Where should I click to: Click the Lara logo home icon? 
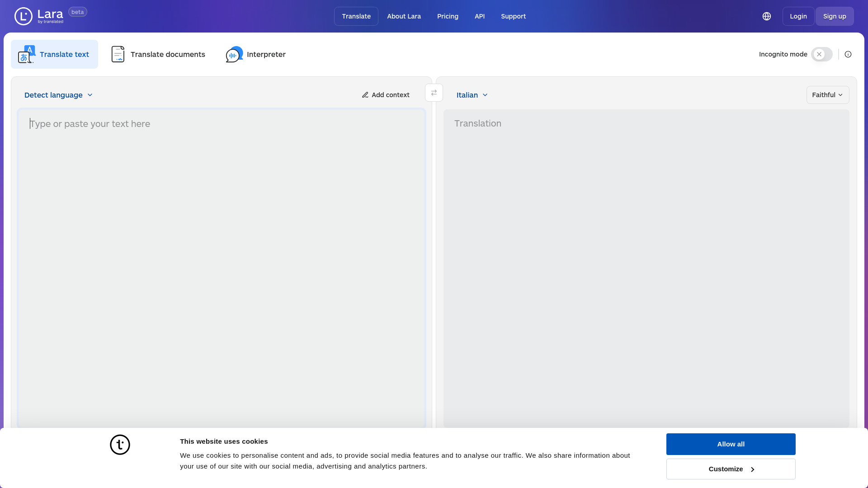23,16
